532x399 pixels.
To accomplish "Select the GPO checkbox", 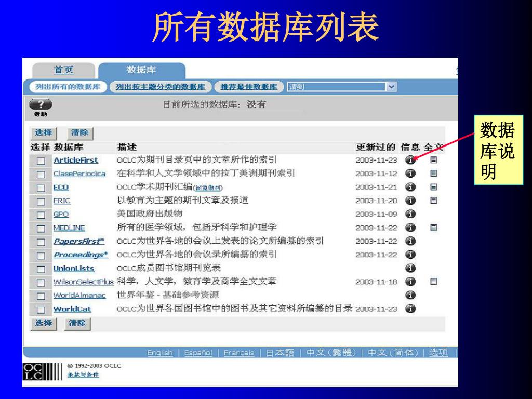I will (x=41, y=215).
